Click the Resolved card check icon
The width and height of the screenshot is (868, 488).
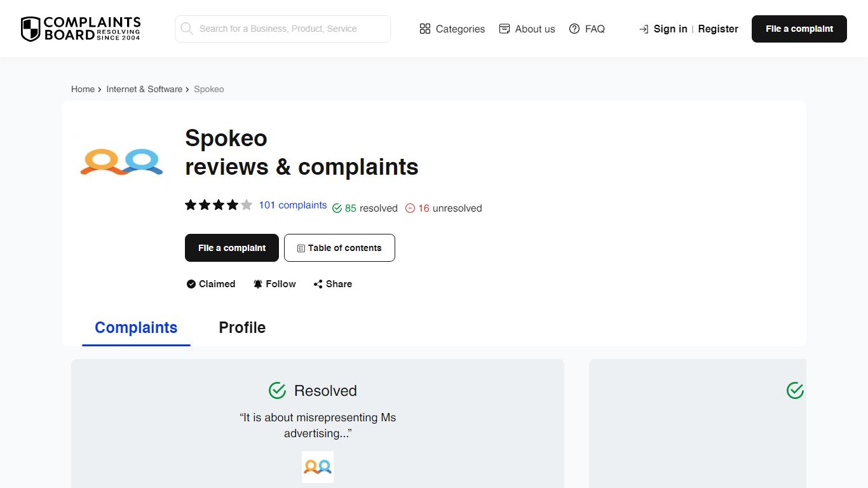[277, 390]
